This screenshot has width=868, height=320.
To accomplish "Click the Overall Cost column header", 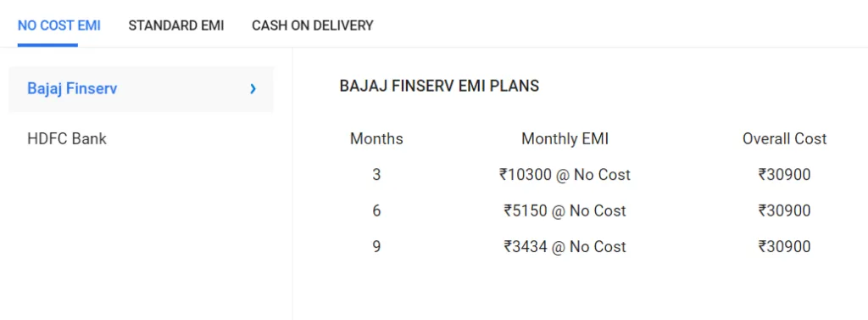I will [784, 138].
